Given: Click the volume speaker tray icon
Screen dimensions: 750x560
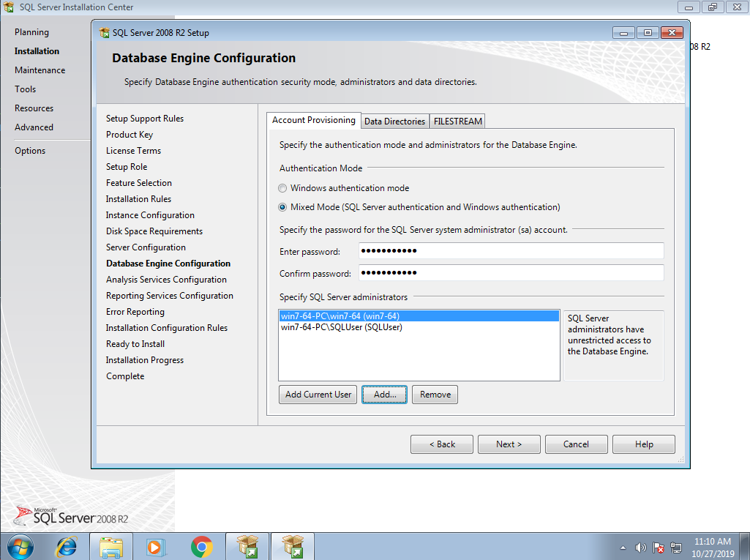Looking at the screenshot, I should [x=641, y=547].
